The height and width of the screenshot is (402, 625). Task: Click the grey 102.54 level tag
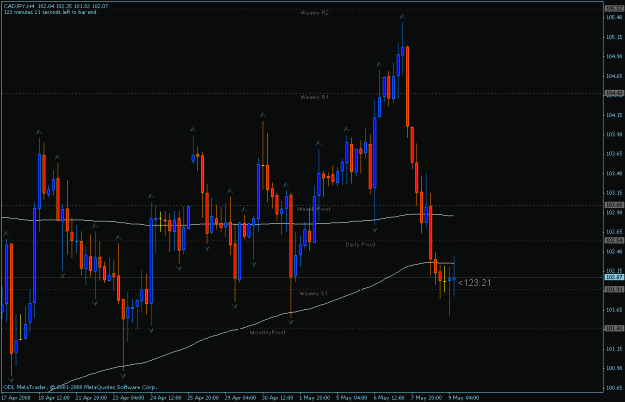[x=614, y=240]
